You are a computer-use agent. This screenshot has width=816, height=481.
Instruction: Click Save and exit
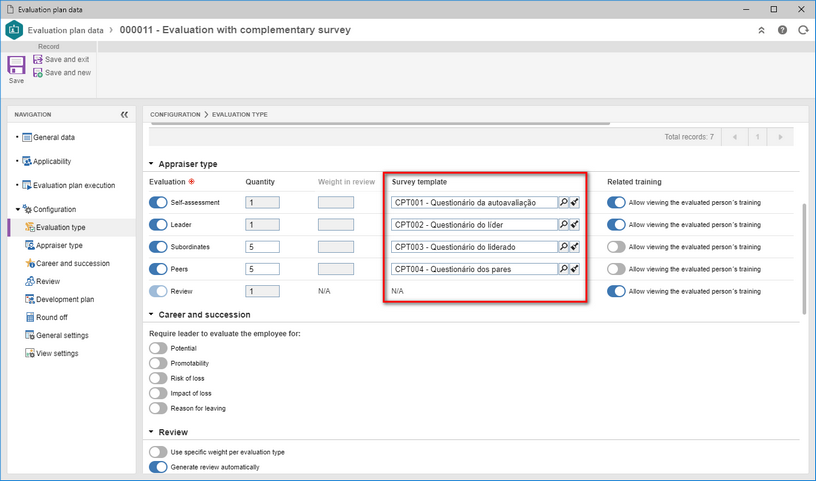coord(61,59)
